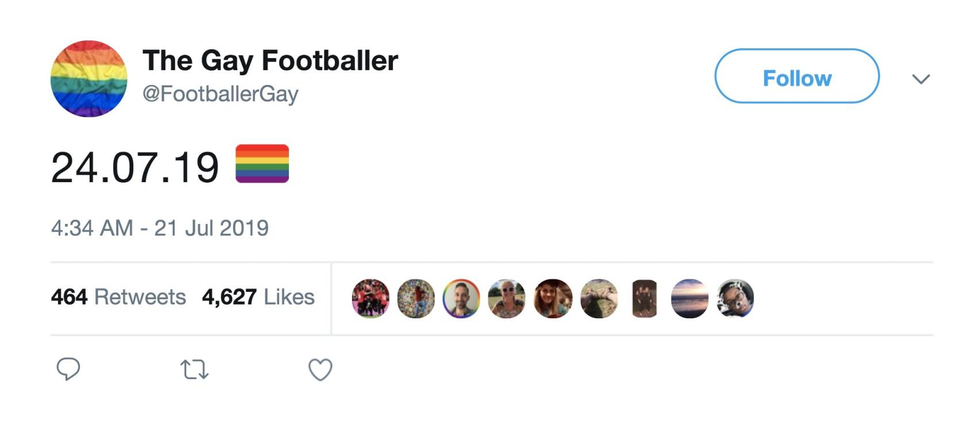Open the profile named The Gay Footballer
Viewport: 980px width, 428px height.
tap(270, 59)
